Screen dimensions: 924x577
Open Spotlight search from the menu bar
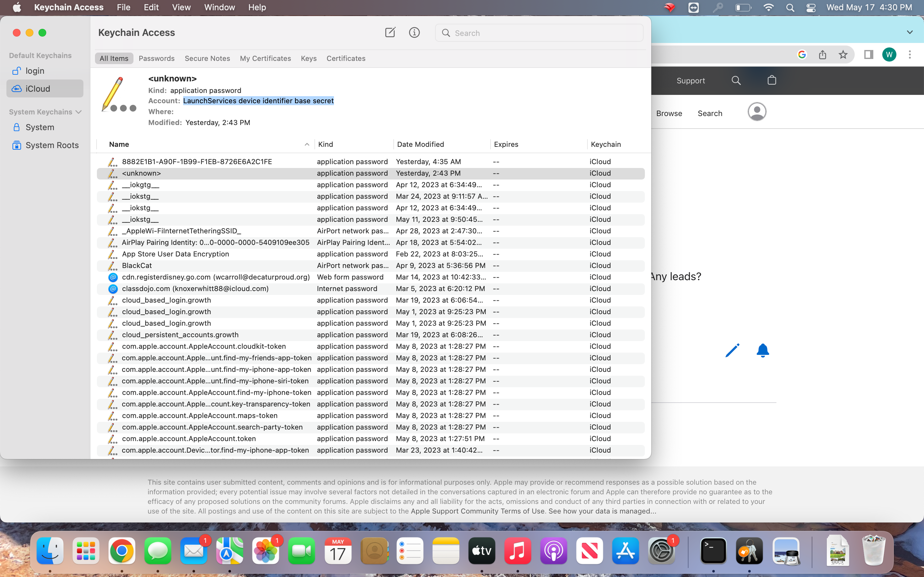tap(790, 7)
